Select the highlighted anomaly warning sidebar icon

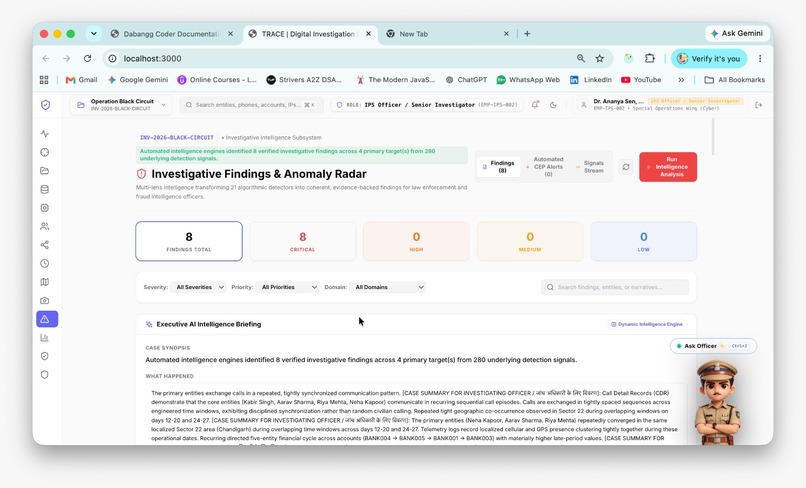pos(47,319)
